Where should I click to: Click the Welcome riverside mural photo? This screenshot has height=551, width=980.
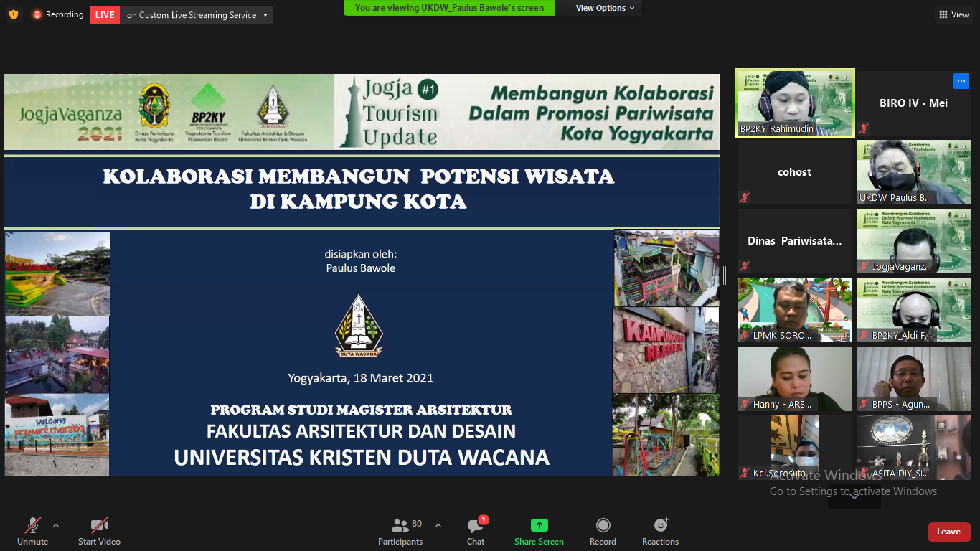tap(57, 434)
